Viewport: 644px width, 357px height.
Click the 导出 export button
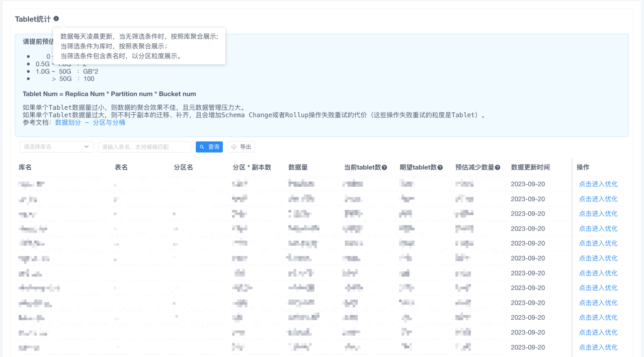point(240,147)
